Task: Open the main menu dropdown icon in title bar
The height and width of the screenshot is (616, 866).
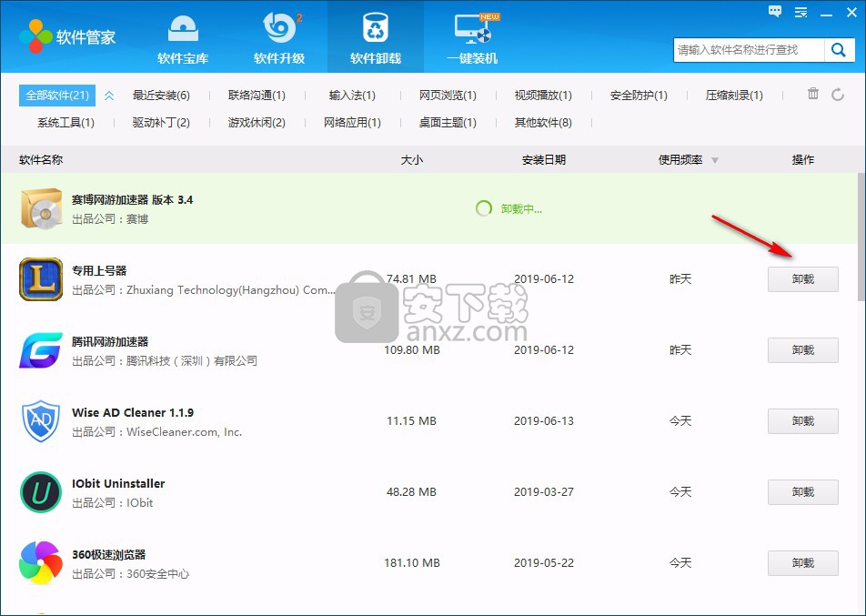Action: pyautogui.click(x=801, y=12)
